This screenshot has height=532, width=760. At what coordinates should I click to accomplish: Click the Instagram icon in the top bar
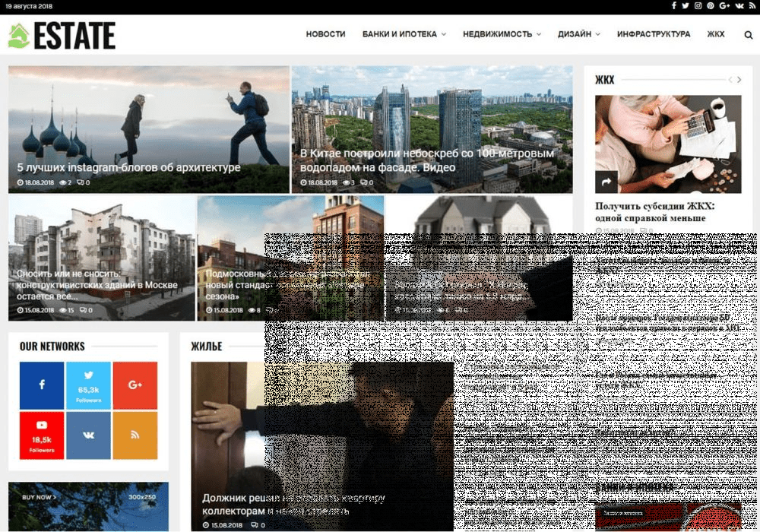(x=698, y=6)
